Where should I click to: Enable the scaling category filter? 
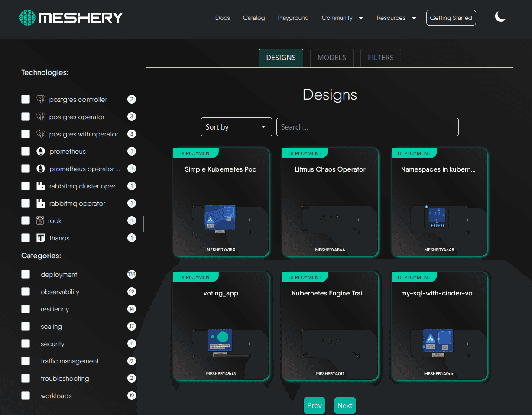26,326
